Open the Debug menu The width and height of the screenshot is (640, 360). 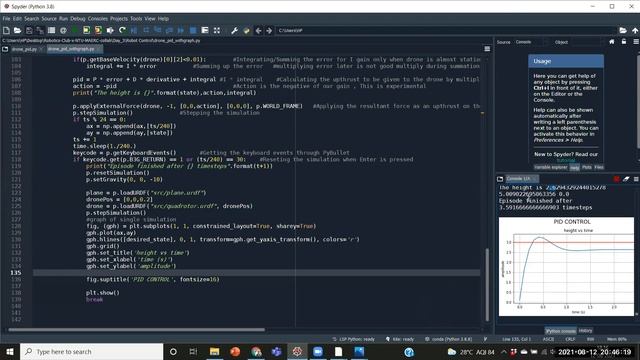tap(78, 19)
